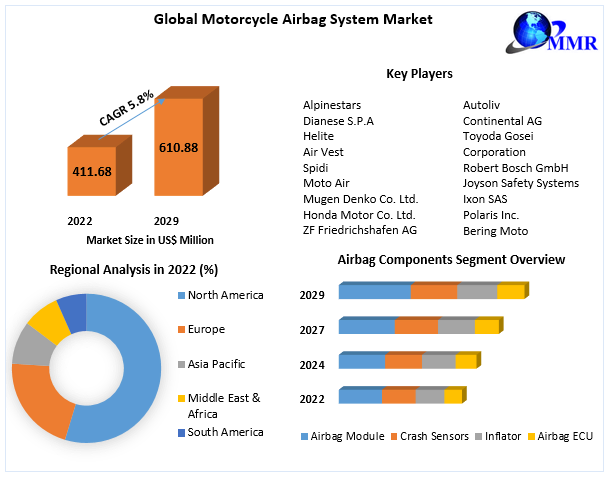Click the 2022 stacked components bar
Viewport: 611px width, 481px height.
400,396
